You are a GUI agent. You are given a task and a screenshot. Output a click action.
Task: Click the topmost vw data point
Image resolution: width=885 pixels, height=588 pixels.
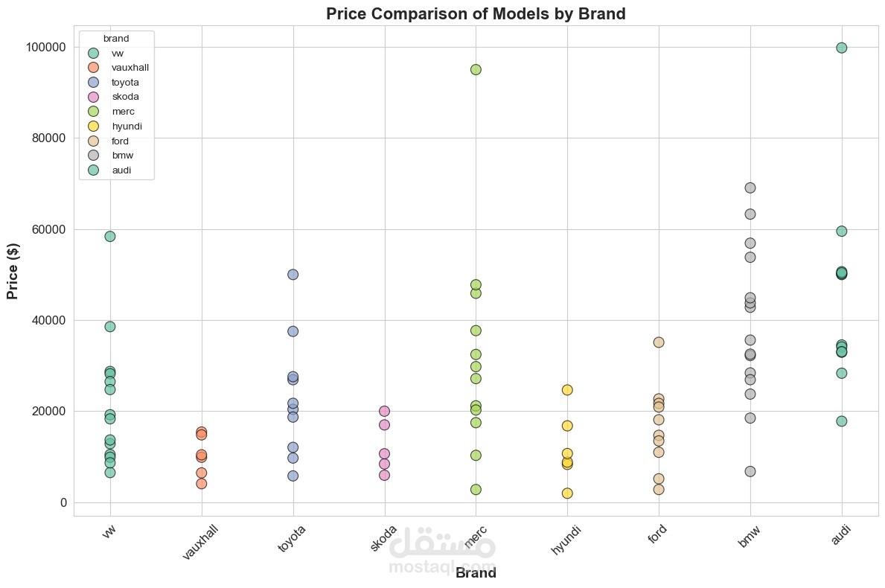(x=110, y=236)
